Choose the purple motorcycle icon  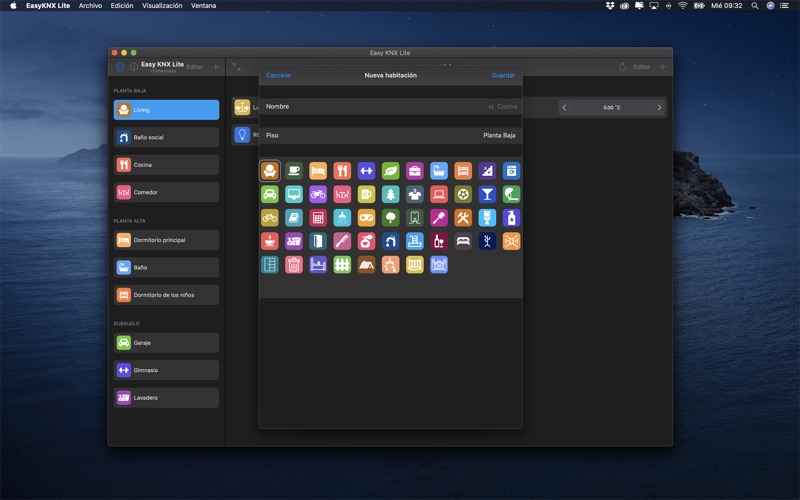tap(318, 194)
